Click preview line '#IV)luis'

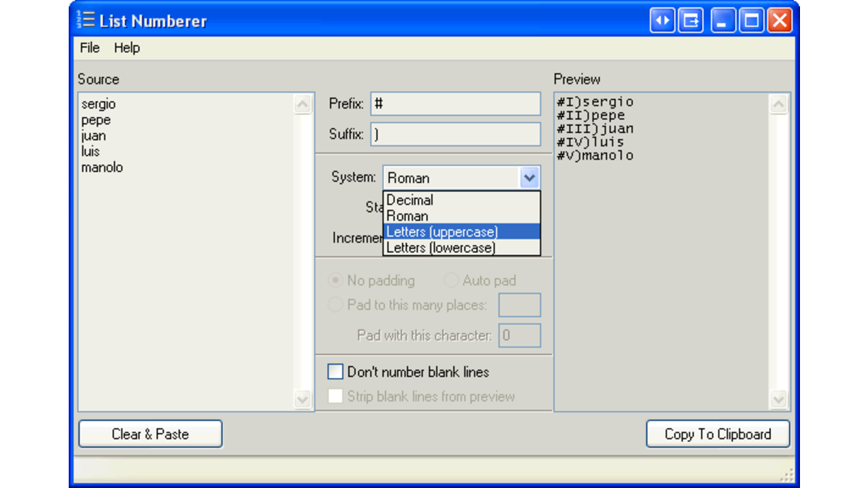point(591,142)
